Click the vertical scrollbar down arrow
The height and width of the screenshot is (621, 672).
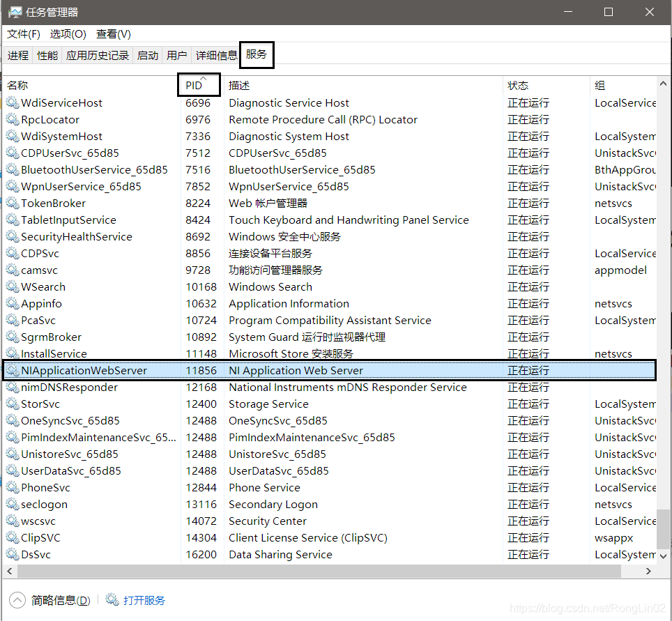663,556
